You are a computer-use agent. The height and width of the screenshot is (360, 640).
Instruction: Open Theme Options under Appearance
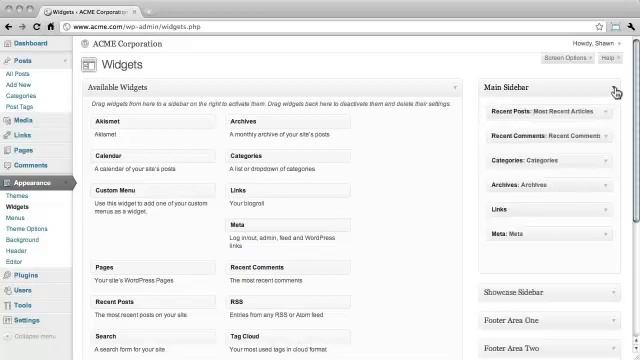27,229
